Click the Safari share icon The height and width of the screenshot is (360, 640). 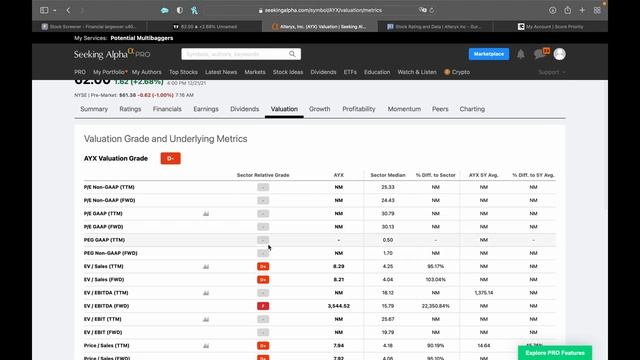pos(568,10)
